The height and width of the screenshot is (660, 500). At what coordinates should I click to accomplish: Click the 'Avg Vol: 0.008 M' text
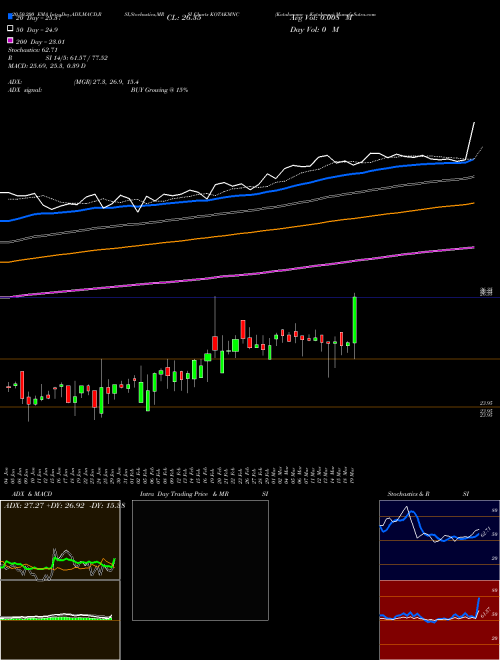coord(321,18)
